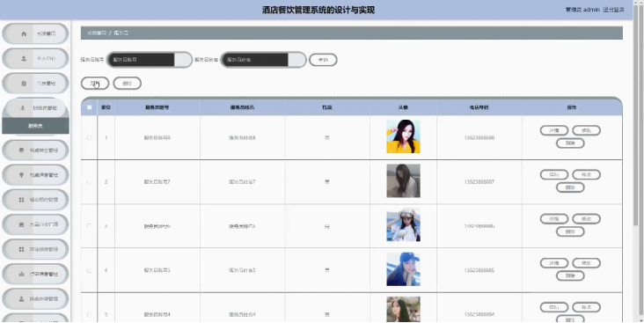Click 删除 for the row with 13823888885
Image resolution: width=644 pixels, height=323 pixels.
pyautogui.click(x=570, y=275)
